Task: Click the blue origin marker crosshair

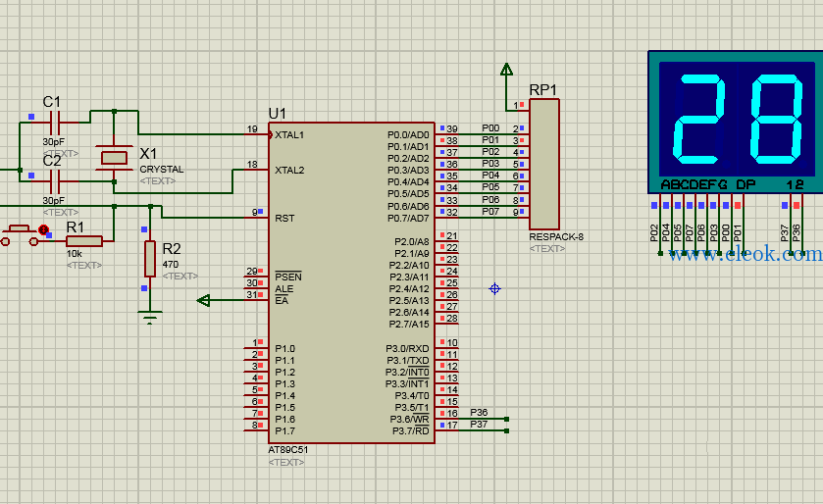Action: tap(495, 288)
